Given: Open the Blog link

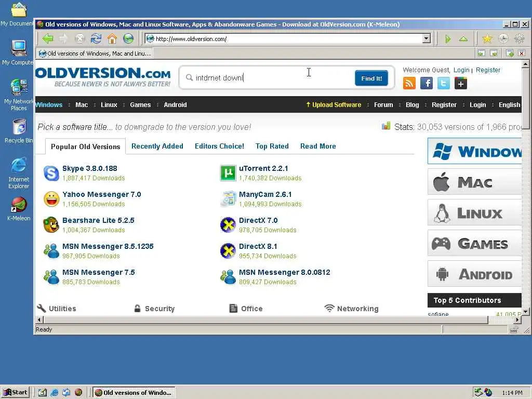Looking at the screenshot, I should point(412,105).
